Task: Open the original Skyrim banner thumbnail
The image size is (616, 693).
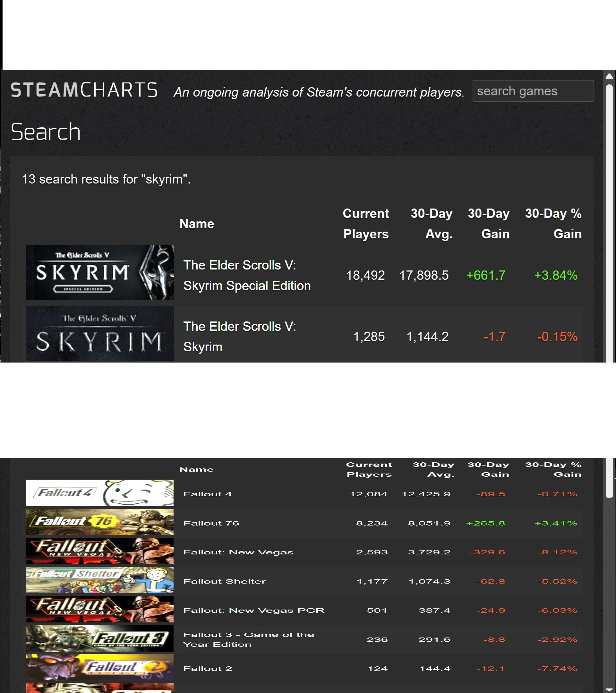Action: 100,334
